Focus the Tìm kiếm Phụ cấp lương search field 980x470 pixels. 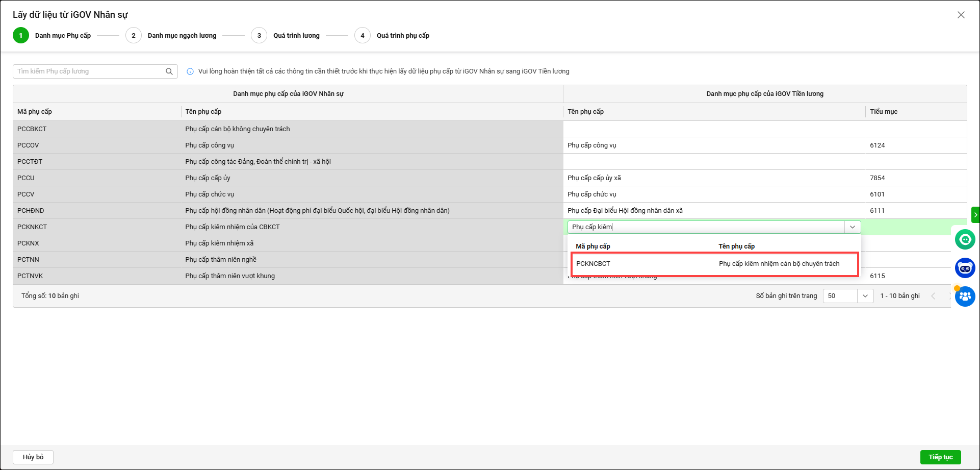[x=90, y=71]
